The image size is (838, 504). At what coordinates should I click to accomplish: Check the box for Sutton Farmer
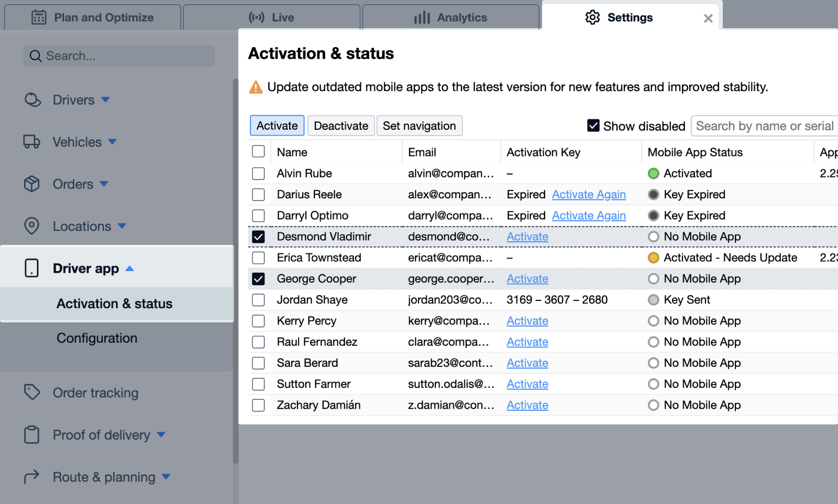pyautogui.click(x=258, y=384)
